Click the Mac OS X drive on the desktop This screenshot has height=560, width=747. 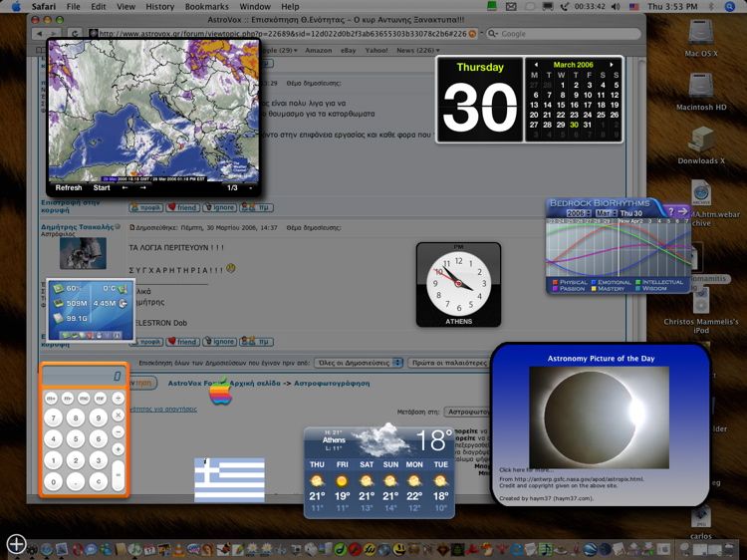coord(701,38)
